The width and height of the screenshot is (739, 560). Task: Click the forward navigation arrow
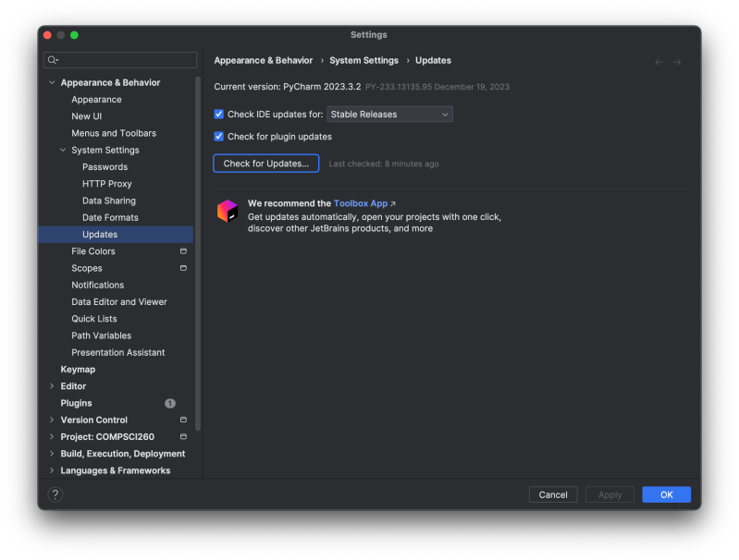tap(677, 62)
